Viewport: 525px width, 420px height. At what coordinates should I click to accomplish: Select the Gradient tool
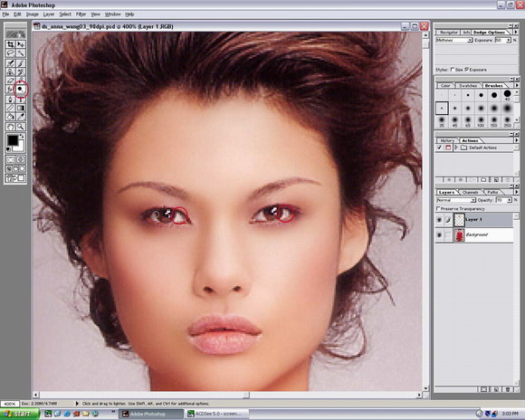[x=21, y=108]
